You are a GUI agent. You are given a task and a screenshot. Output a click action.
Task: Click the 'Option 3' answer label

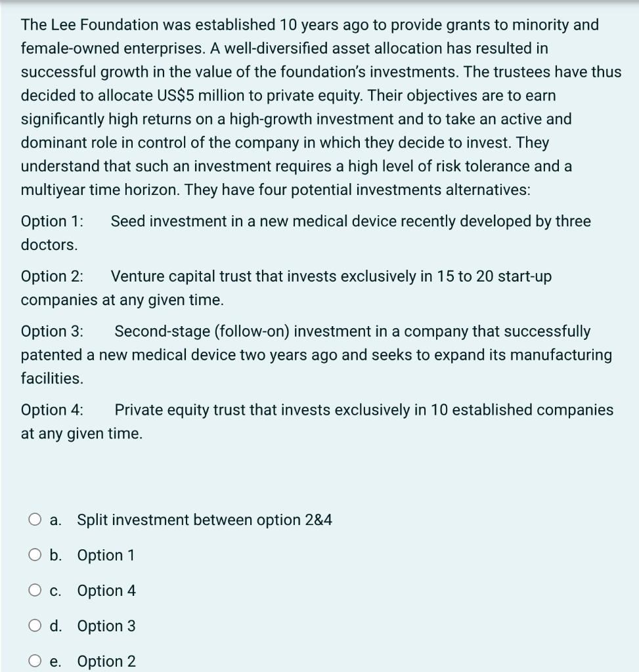pos(106,625)
